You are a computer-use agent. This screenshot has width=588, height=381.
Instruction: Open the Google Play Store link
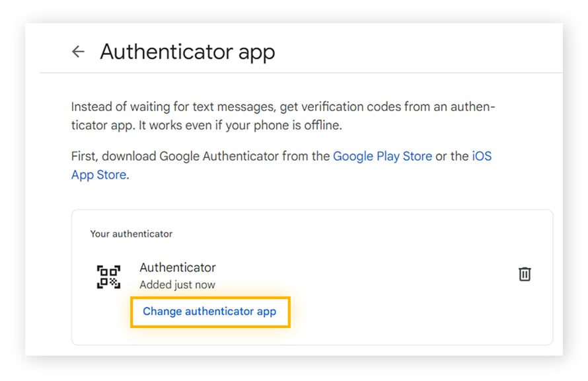tap(382, 156)
